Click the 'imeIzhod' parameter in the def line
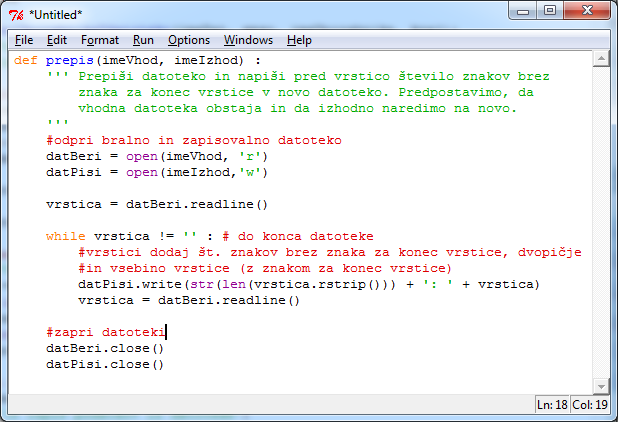 206,60
